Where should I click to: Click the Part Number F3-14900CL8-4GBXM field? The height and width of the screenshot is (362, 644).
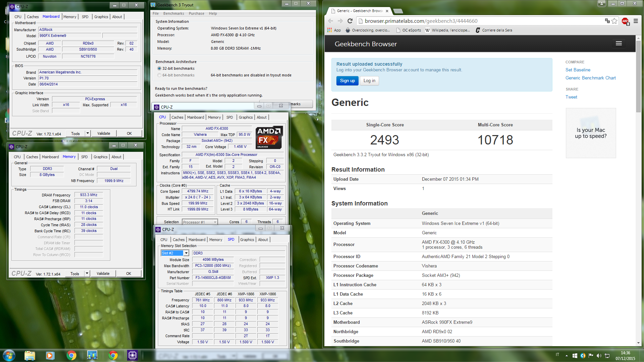[x=213, y=278]
